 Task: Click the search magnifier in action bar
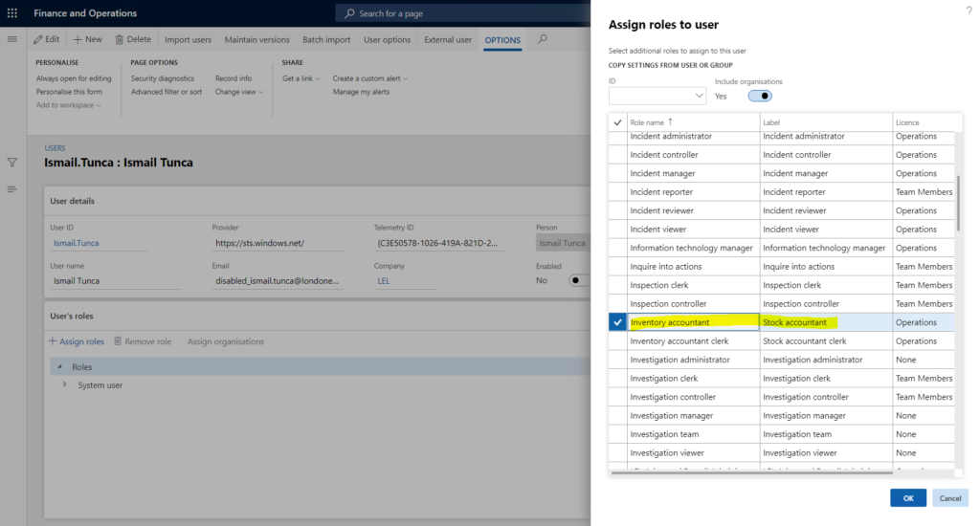tap(543, 39)
